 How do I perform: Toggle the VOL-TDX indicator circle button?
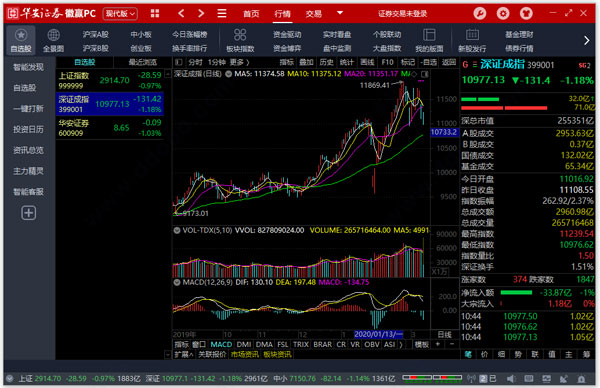(177, 230)
